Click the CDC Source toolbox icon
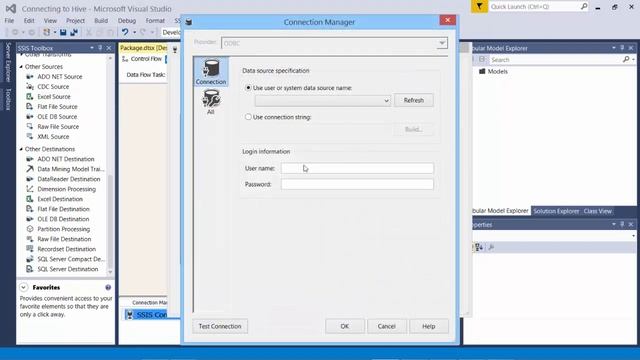 [30, 87]
